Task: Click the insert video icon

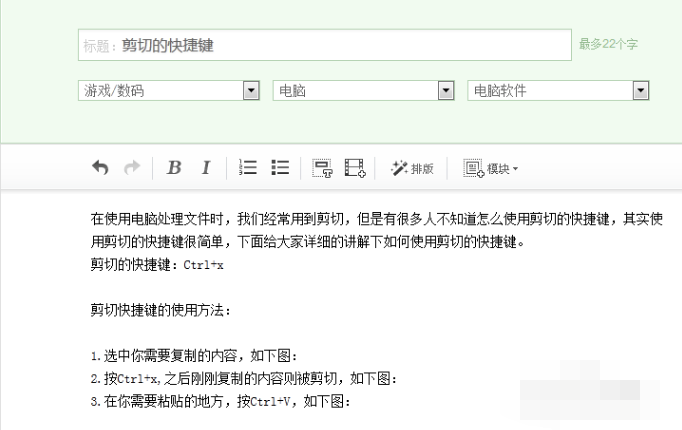Action: coord(354,168)
